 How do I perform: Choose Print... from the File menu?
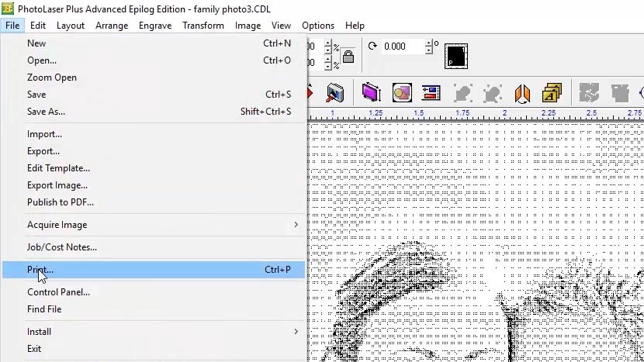pyautogui.click(x=40, y=270)
